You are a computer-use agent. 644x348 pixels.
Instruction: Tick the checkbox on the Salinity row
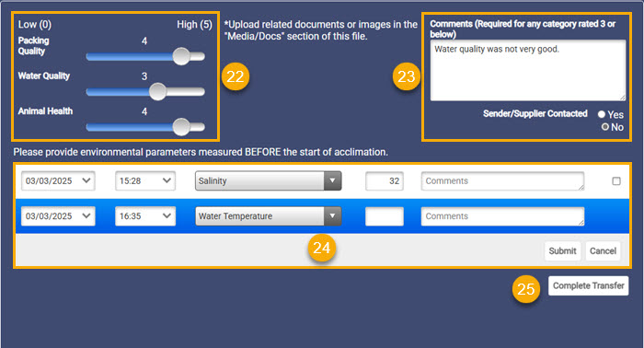[616, 180]
